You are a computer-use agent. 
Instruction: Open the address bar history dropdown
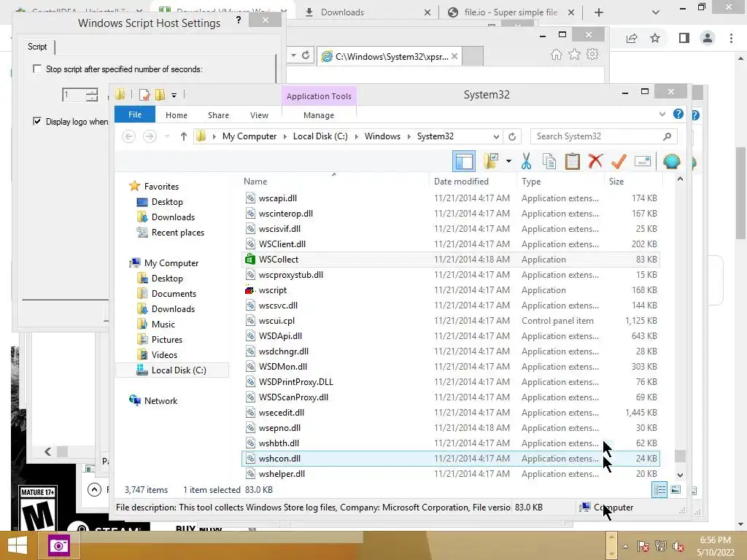[x=496, y=136]
